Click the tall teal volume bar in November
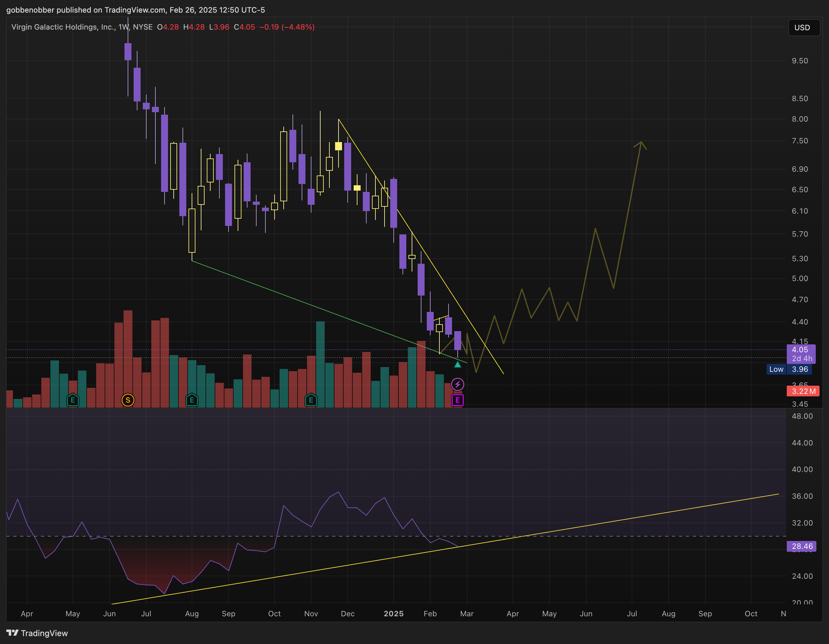The height and width of the screenshot is (644, 829). [x=320, y=364]
